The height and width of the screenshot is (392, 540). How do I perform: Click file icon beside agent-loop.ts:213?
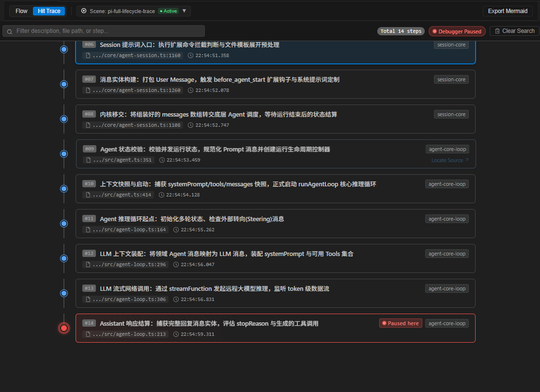[88, 334]
